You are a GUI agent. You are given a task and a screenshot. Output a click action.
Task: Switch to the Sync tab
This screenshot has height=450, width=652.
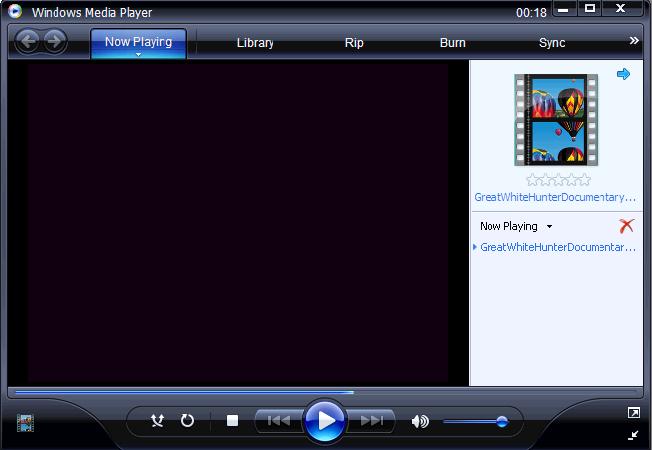pyautogui.click(x=552, y=43)
